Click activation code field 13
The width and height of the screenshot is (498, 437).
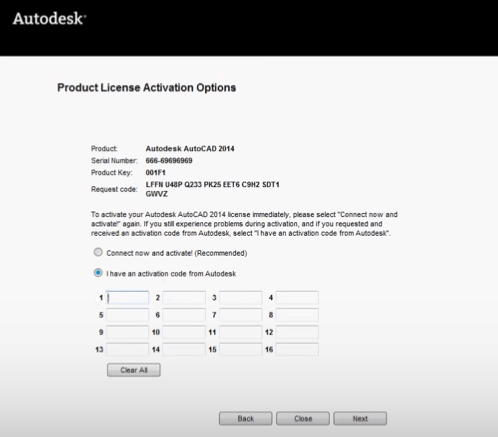coord(127,350)
